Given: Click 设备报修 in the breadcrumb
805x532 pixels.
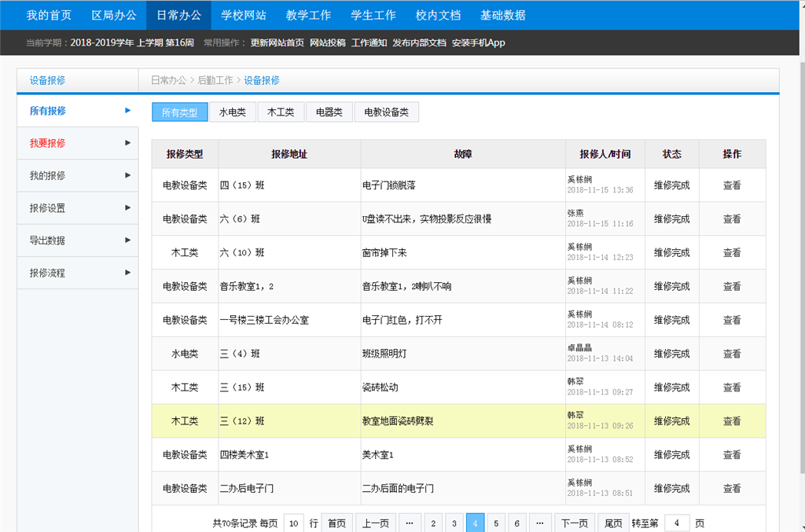Looking at the screenshot, I should click(262, 80).
